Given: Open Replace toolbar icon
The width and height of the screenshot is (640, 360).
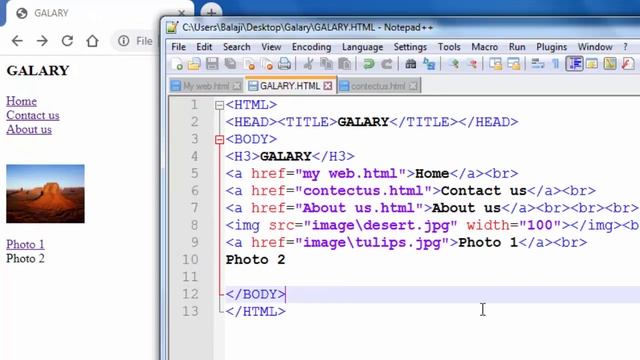Looking at the screenshot, I should (x=429, y=64).
